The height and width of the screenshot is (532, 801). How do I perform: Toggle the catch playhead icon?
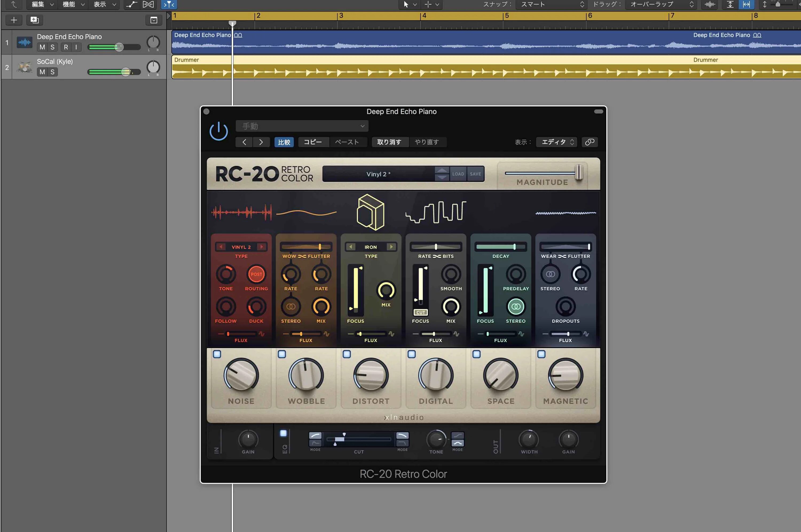click(x=169, y=5)
